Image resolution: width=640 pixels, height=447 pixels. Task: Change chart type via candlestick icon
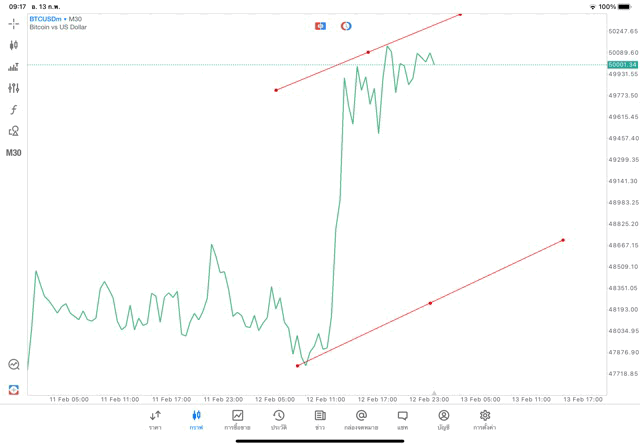point(14,45)
